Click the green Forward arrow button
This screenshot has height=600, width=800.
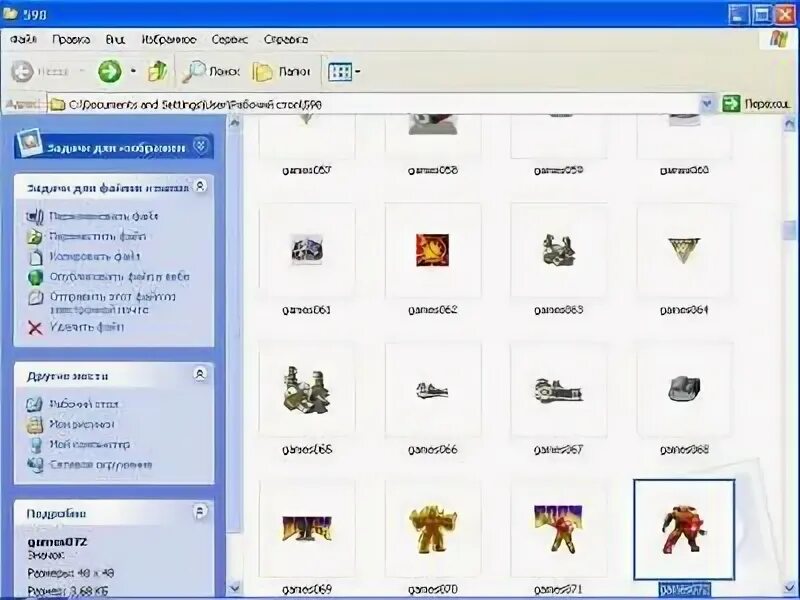coord(110,71)
